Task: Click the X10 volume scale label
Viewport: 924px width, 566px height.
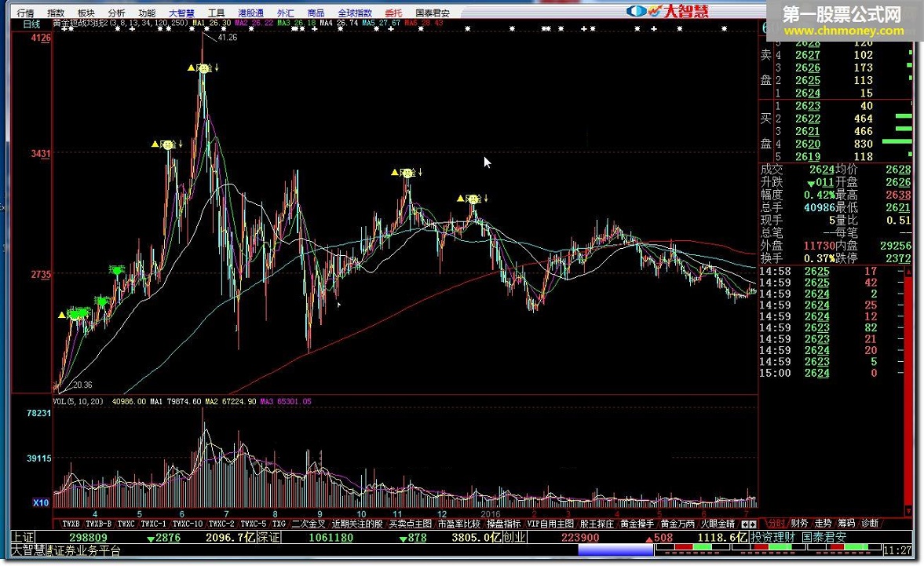Action: pyautogui.click(x=41, y=502)
